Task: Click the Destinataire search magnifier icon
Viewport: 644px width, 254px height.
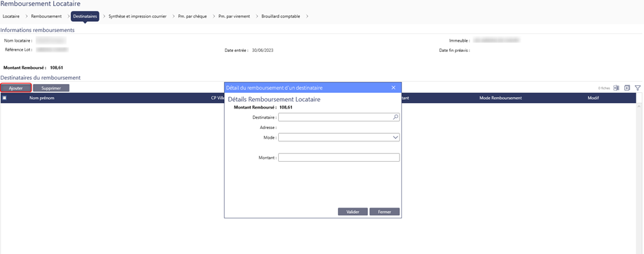Action: pyautogui.click(x=395, y=117)
